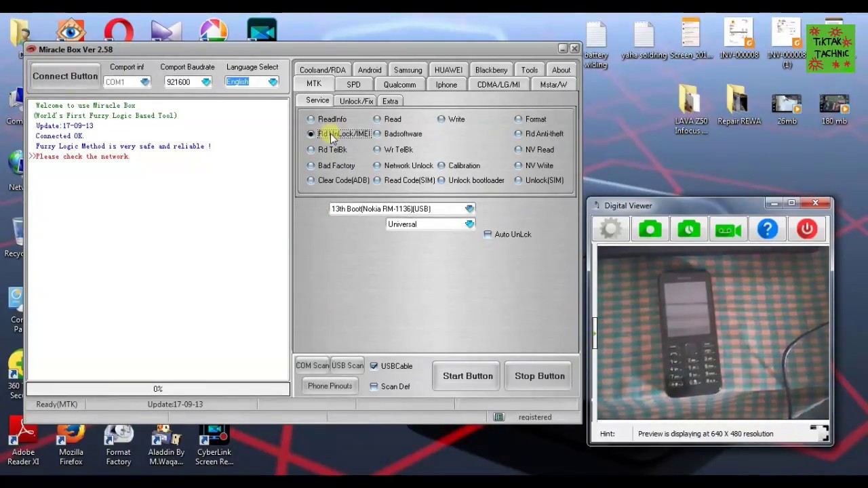Click Stop Button

pyautogui.click(x=540, y=376)
